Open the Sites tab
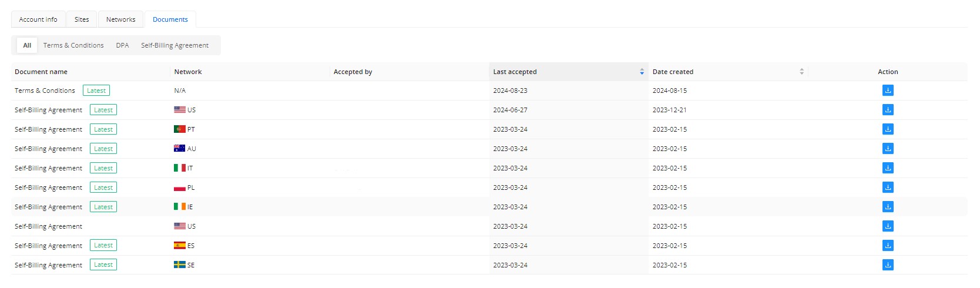Image resolution: width=980 pixels, height=288 pixels. 82,19
